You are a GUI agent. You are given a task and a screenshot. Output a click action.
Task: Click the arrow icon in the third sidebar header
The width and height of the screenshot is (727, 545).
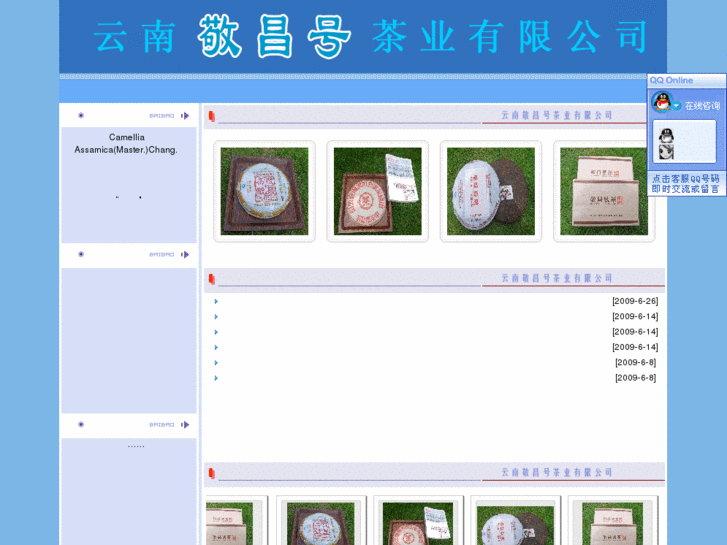pyautogui.click(x=185, y=424)
